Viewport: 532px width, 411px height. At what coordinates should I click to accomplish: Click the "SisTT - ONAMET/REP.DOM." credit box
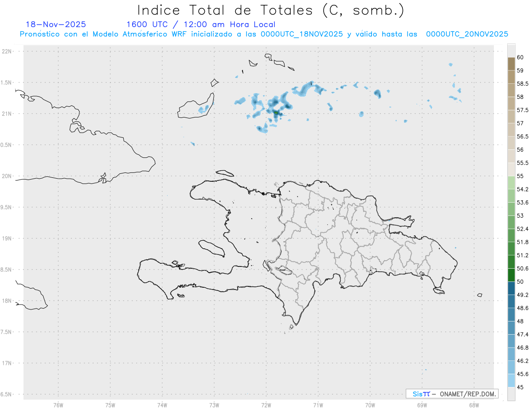click(452, 394)
